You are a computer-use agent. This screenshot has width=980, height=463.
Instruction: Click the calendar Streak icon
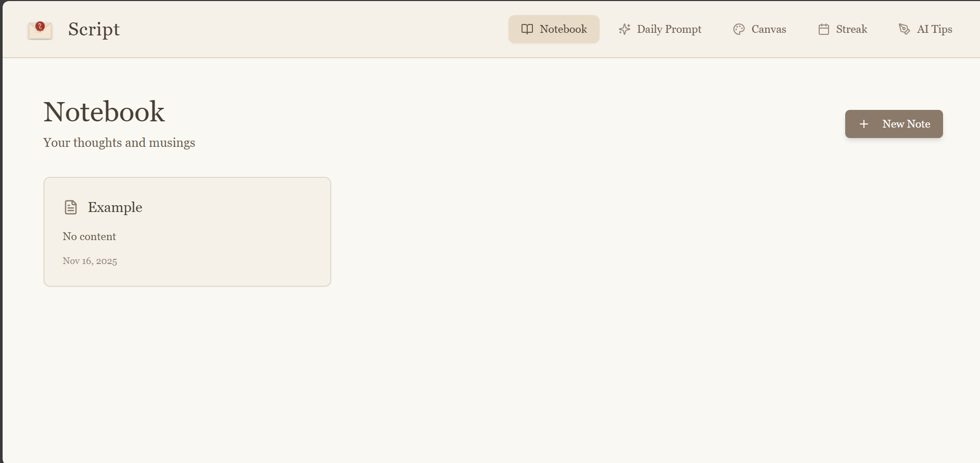tap(824, 29)
